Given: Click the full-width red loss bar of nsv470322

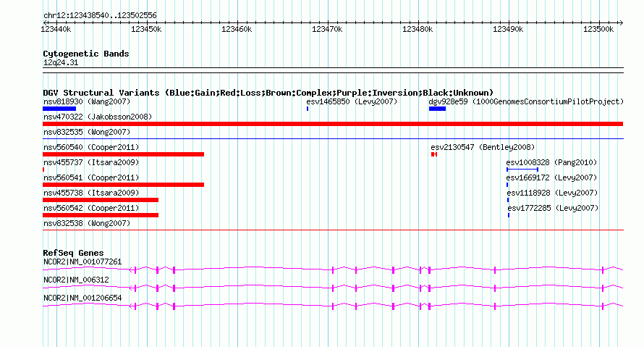Looking at the screenshot, I should tap(333, 124).
